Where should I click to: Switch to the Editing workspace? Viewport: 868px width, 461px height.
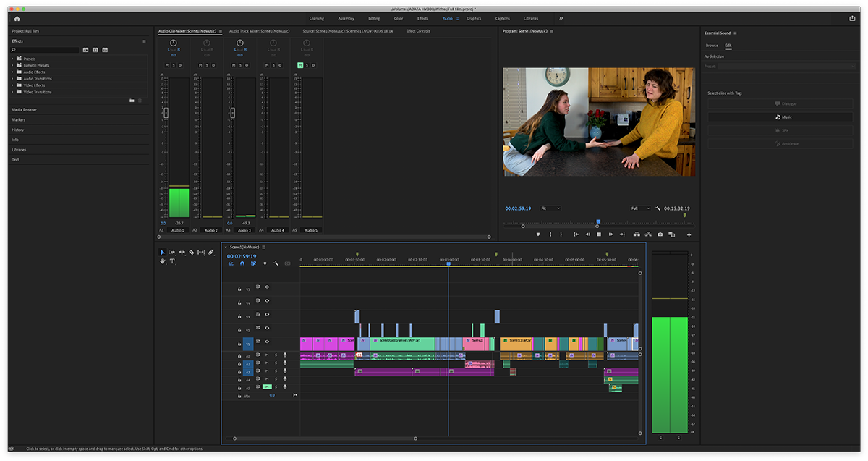click(374, 18)
